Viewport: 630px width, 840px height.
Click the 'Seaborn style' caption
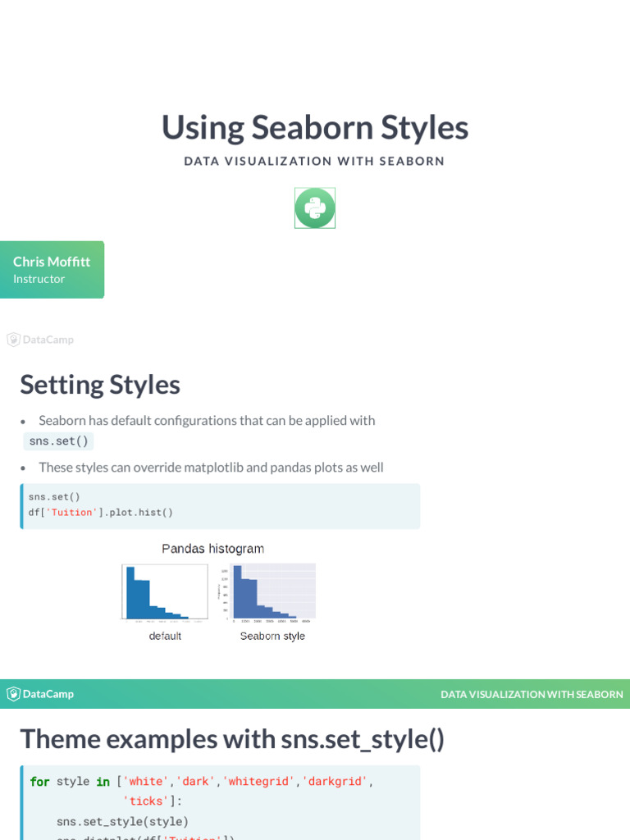[x=272, y=637]
